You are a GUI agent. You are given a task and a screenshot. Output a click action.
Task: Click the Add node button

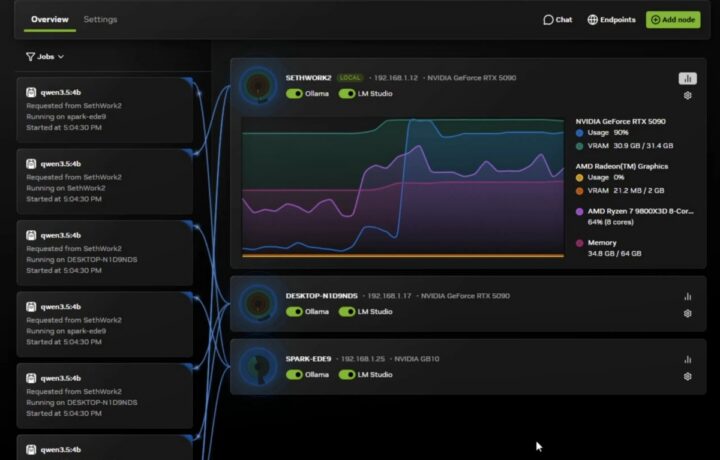673,20
